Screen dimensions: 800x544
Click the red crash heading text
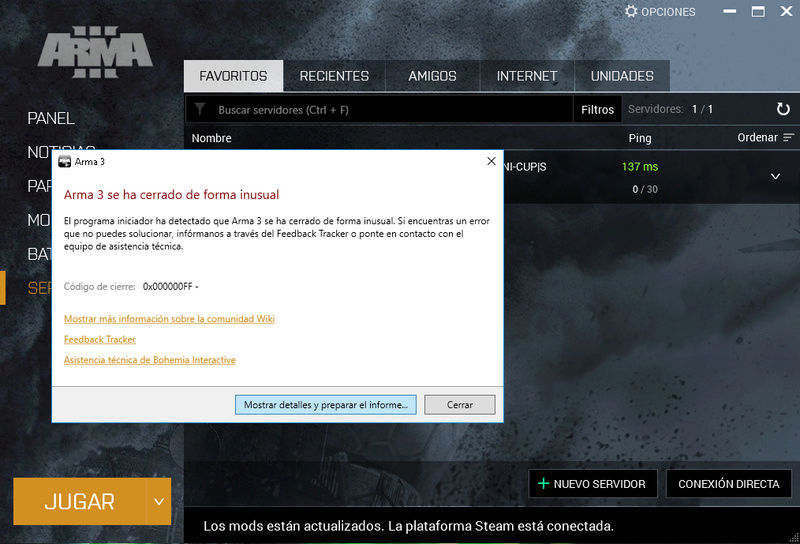171,194
